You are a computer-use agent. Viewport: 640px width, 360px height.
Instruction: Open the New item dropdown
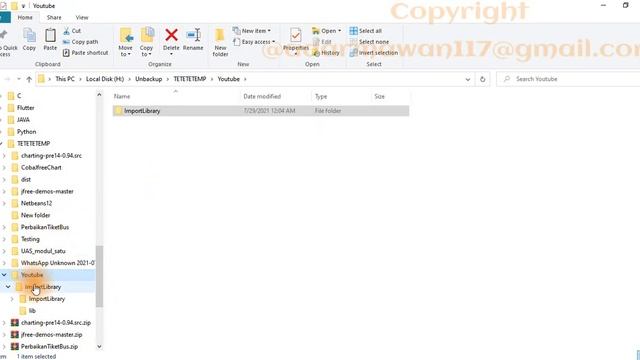(x=252, y=31)
